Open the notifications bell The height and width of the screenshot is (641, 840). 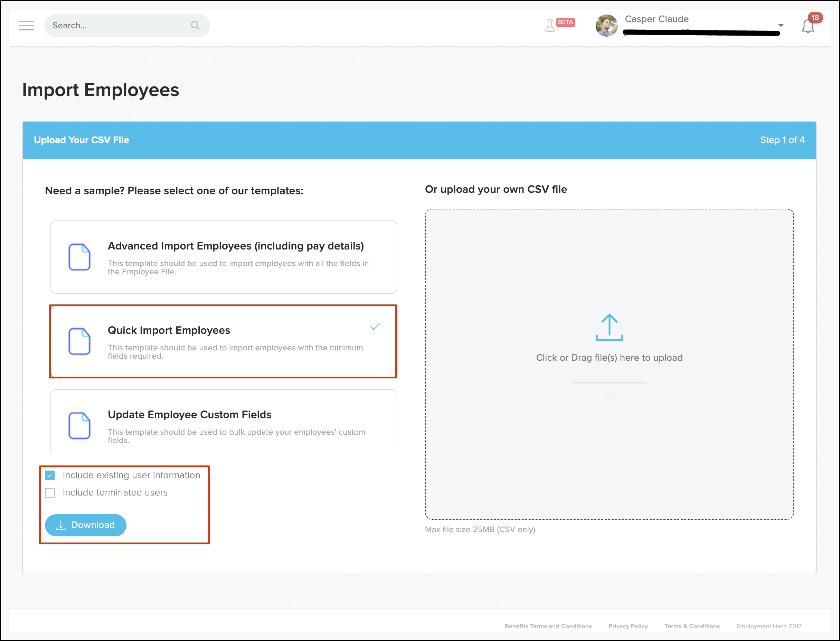pos(808,26)
